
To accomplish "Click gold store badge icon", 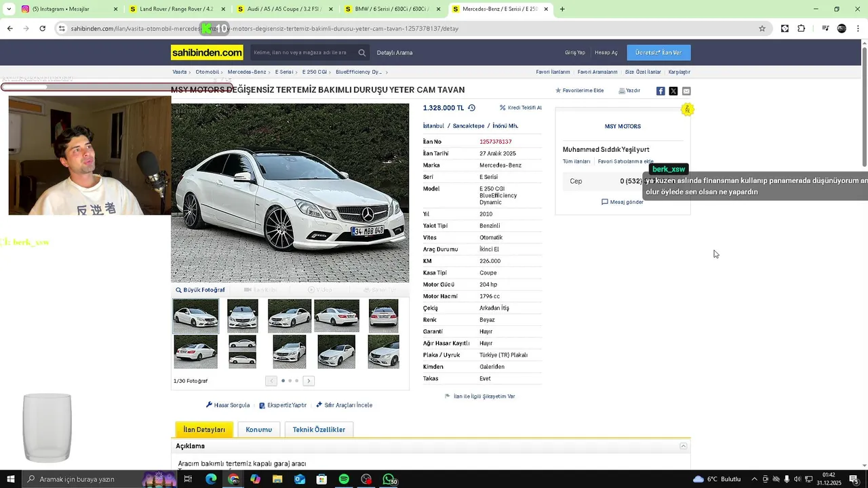I will click(688, 109).
